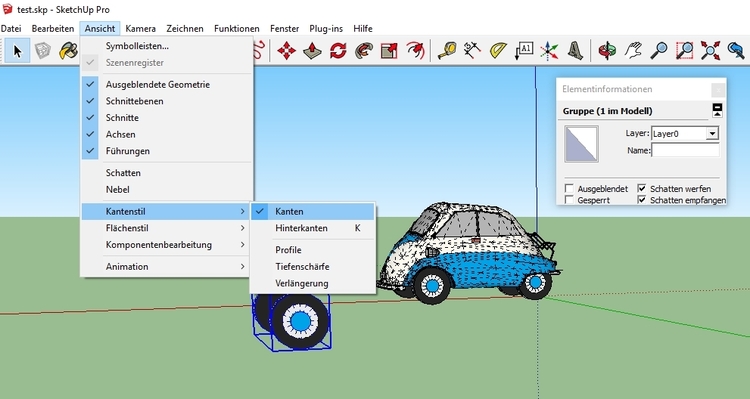Screen dimensions: 750x399
Task: Click the Zoom Extents icon
Action: [710, 50]
